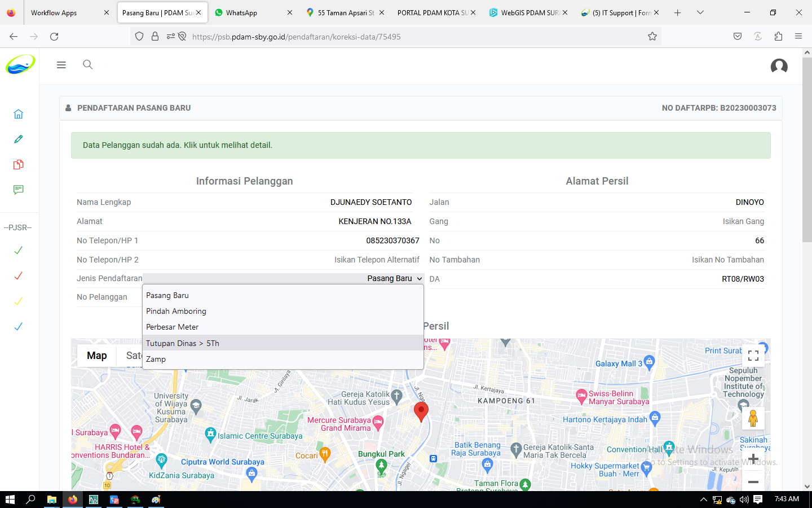Open Windows Start menu
The width and height of the screenshot is (812, 508).
(x=10, y=500)
